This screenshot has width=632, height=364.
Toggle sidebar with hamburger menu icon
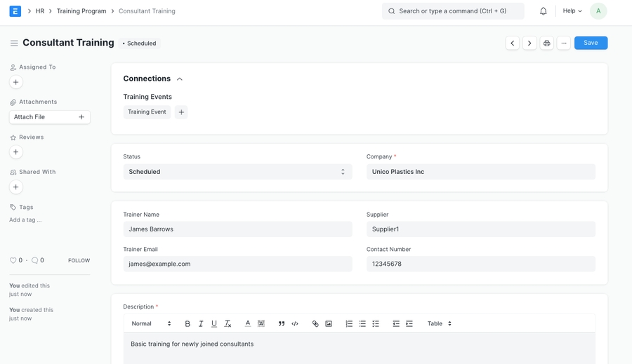coord(14,43)
